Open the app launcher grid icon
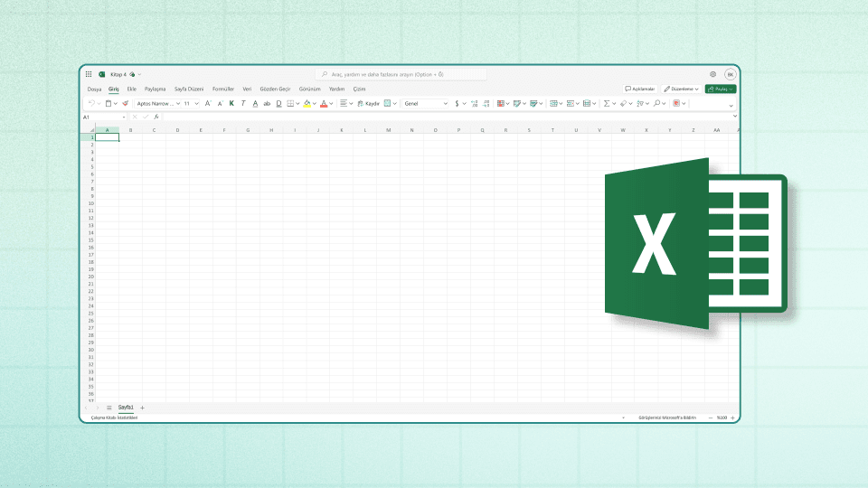Screen dimensions: 868x488 click(89, 74)
